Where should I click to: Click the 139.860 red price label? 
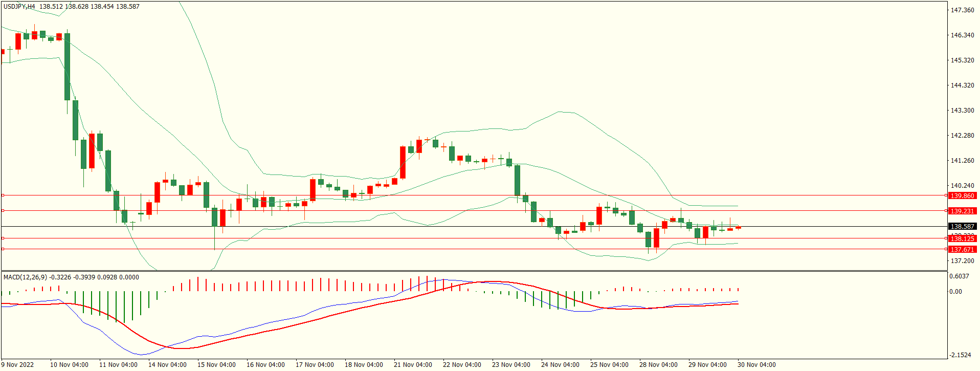coord(962,195)
